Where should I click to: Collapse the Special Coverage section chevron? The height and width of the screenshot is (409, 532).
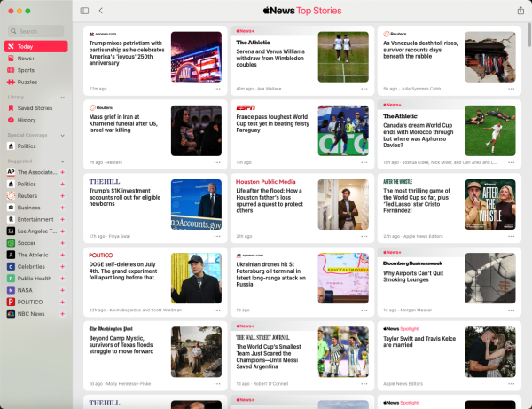[x=63, y=136]
